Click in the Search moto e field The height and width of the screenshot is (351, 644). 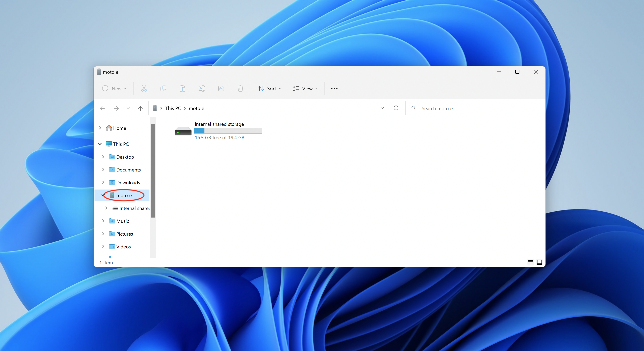pos(474,108)
